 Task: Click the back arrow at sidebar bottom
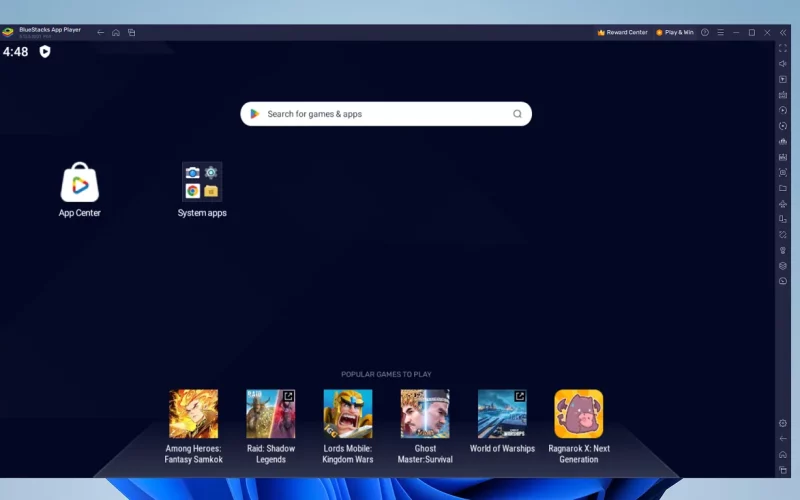[783, 439]
